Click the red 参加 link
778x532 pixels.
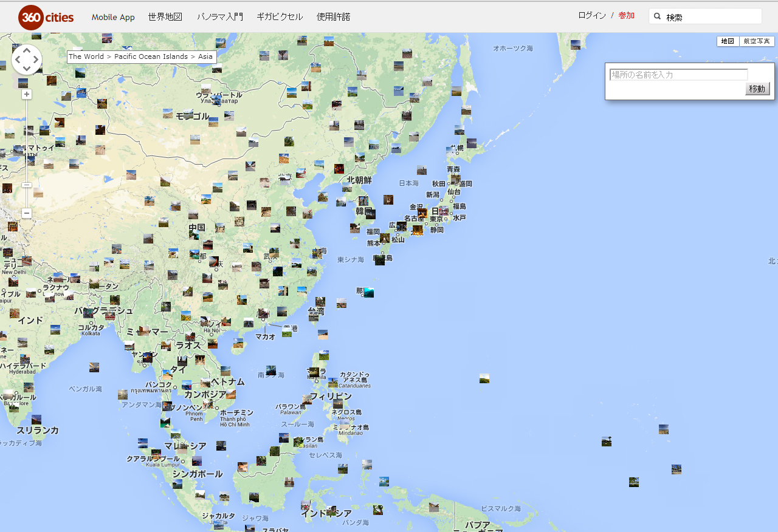pos(627,15)
